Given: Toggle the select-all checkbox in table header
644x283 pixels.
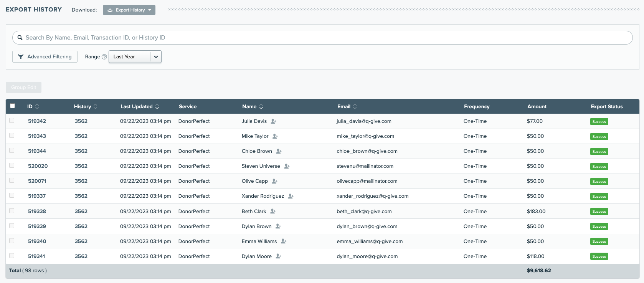Looking at the screenshot, I should pyautogui.click(x=12, y=106).
